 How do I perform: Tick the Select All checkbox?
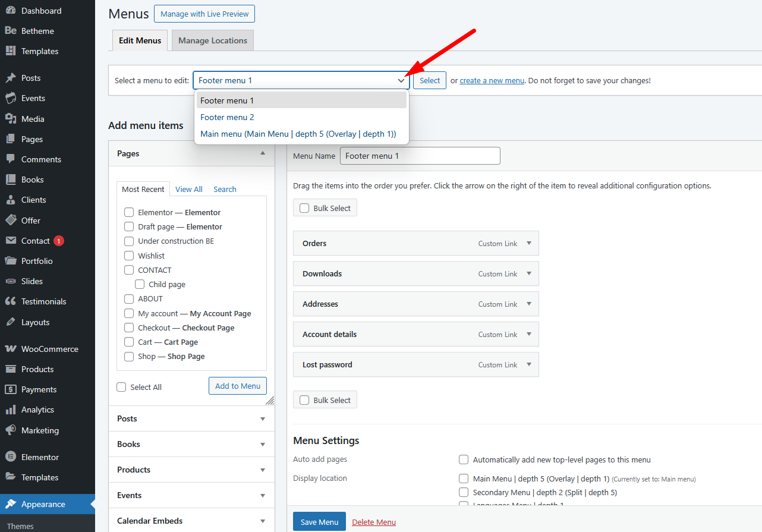[x=122, y=387]
